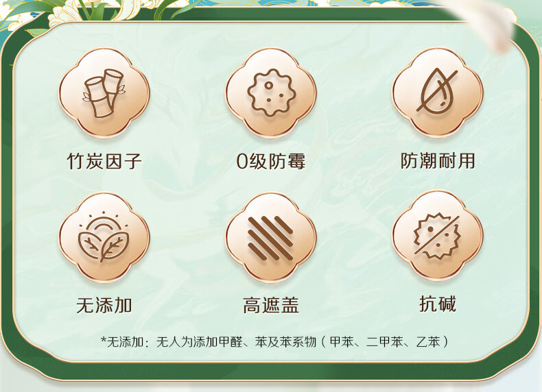The image size is (542, 392).
Task: Click the 抗碱 label text
Action: tap(438, 304)
